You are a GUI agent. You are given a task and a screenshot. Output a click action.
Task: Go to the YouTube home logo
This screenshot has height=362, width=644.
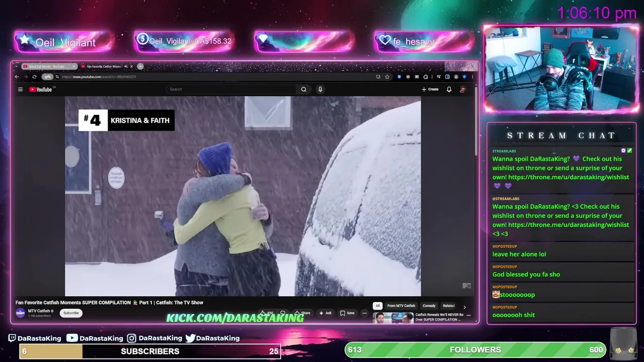40,89
